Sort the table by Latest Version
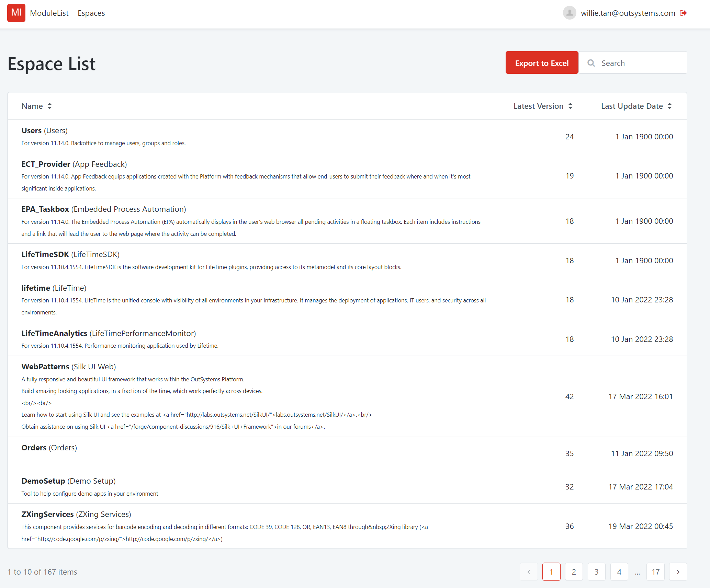Viewport: 710px width, 588px height. point(543,106)
